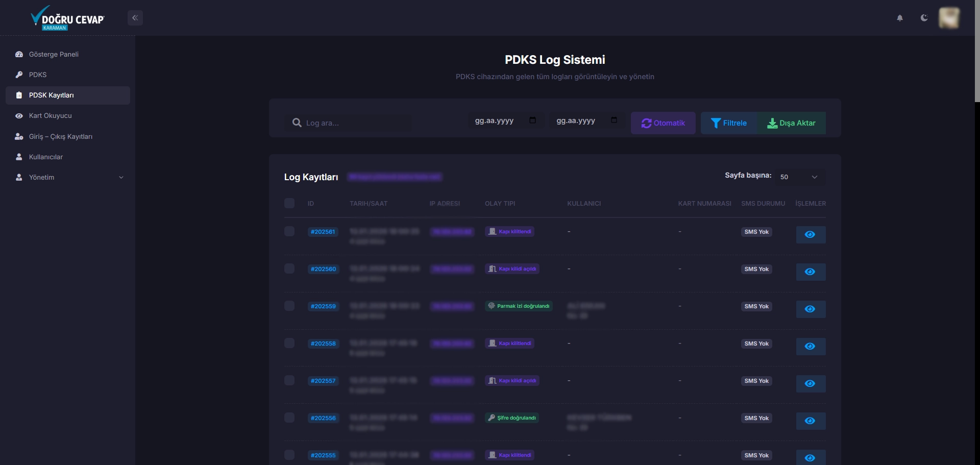Select the checkbox for log #202560
Image resolution: width=980 pixels, height=465 pixels.
[x=289, y=268]
